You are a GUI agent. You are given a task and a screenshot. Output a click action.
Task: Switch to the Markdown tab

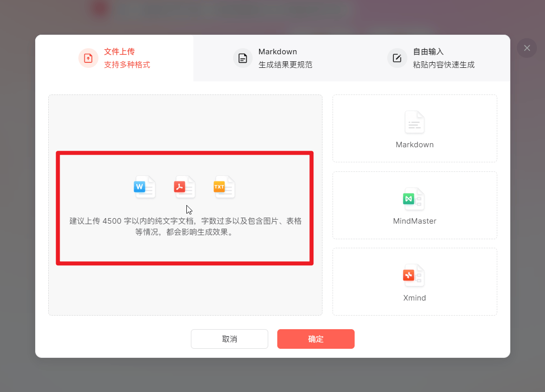click(x=277, y=58)
